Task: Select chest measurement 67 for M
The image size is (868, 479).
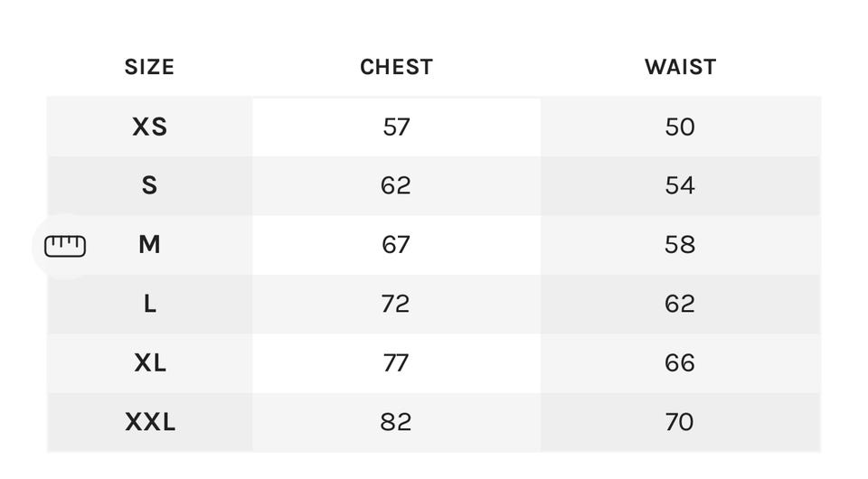Action: tap(396, 244)
